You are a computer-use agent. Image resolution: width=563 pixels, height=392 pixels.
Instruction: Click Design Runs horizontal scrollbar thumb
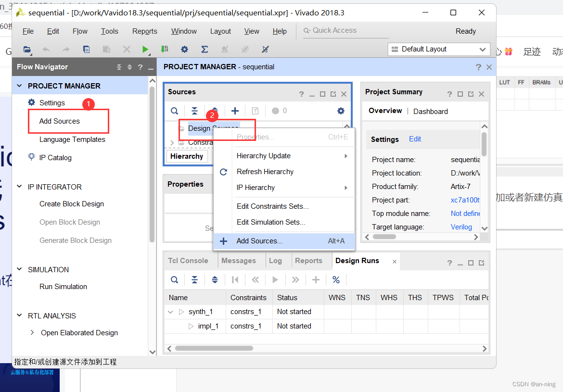click(x=214, y=348)
